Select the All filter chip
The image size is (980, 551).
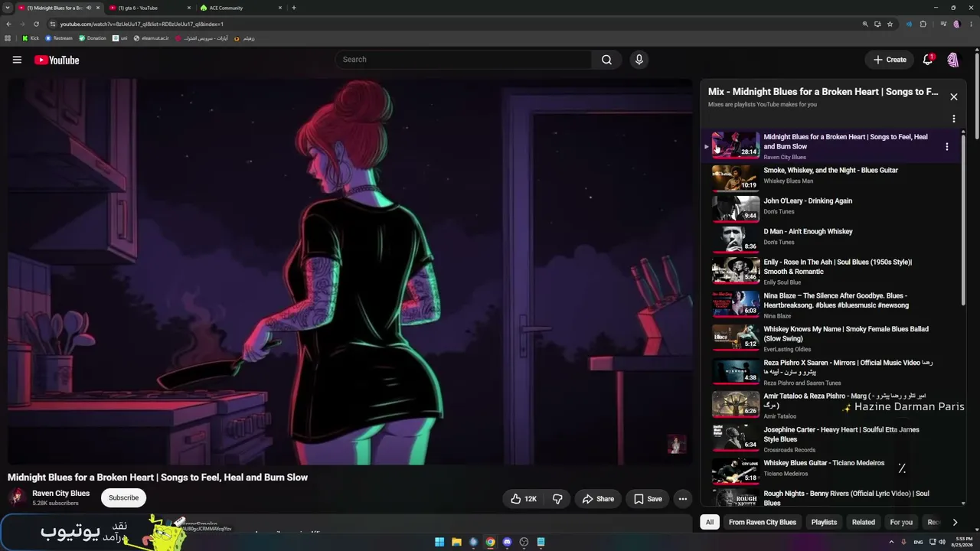pyautogui.click(x=710, y=522)
